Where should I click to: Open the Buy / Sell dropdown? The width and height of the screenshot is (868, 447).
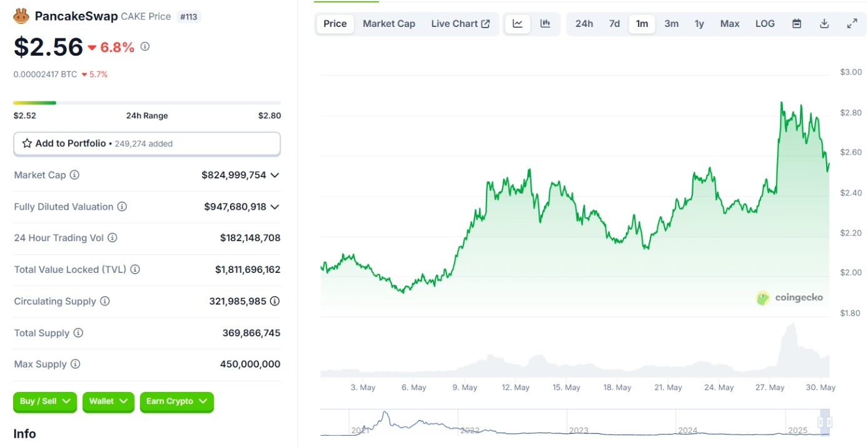45,401
